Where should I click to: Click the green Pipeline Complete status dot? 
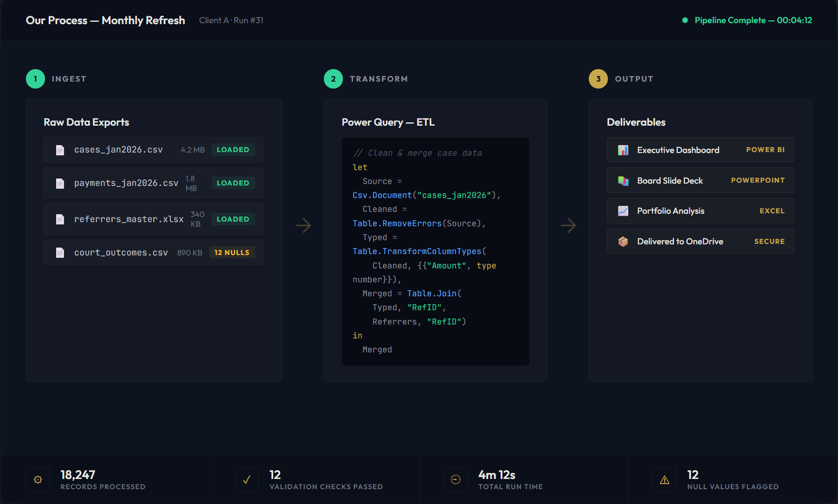coord(685,20)
